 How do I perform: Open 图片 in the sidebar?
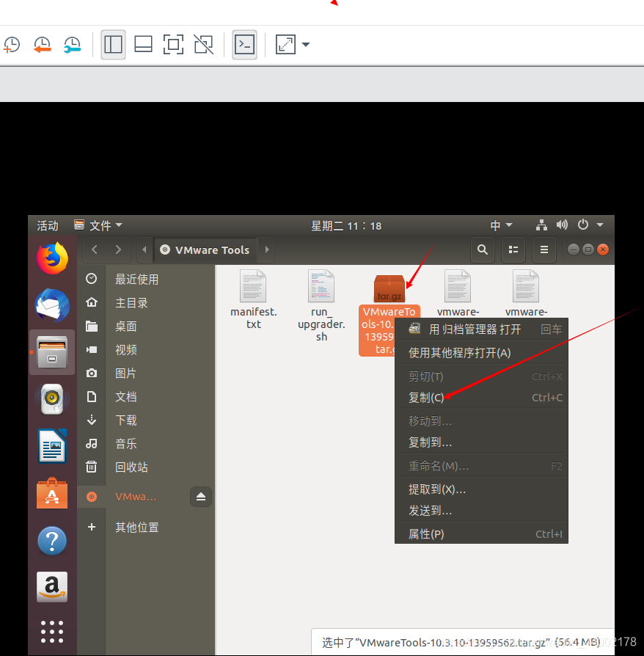click(146, 373)
